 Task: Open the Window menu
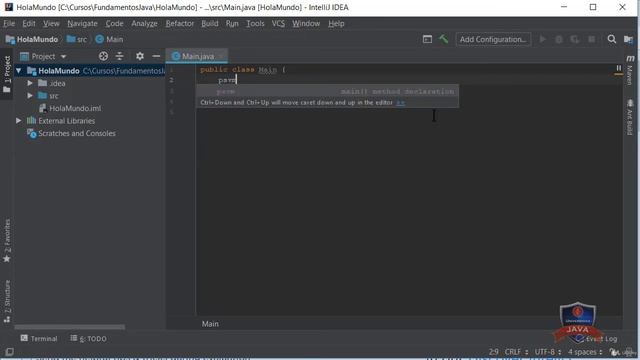coord(306,23)
